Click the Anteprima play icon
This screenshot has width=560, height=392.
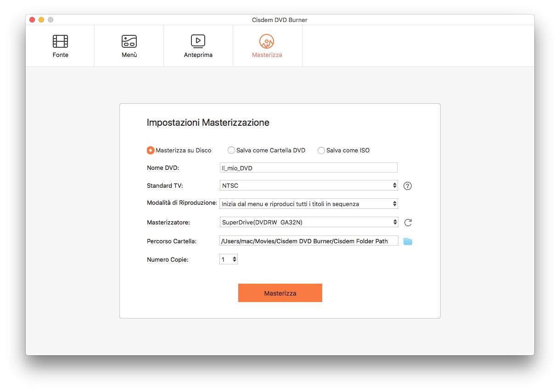pyautogui.click(x=198, y=41)
